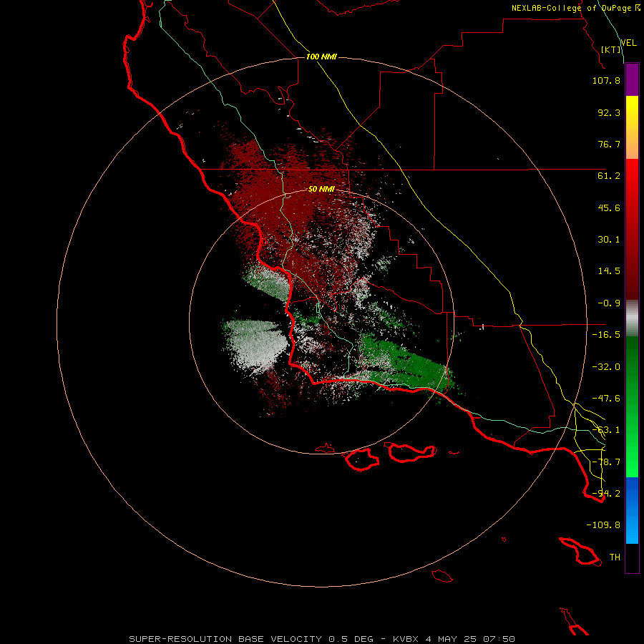Screen dimensions: 644x644
Task: Click the TH legend label
Action: click(x=615, y=557)
